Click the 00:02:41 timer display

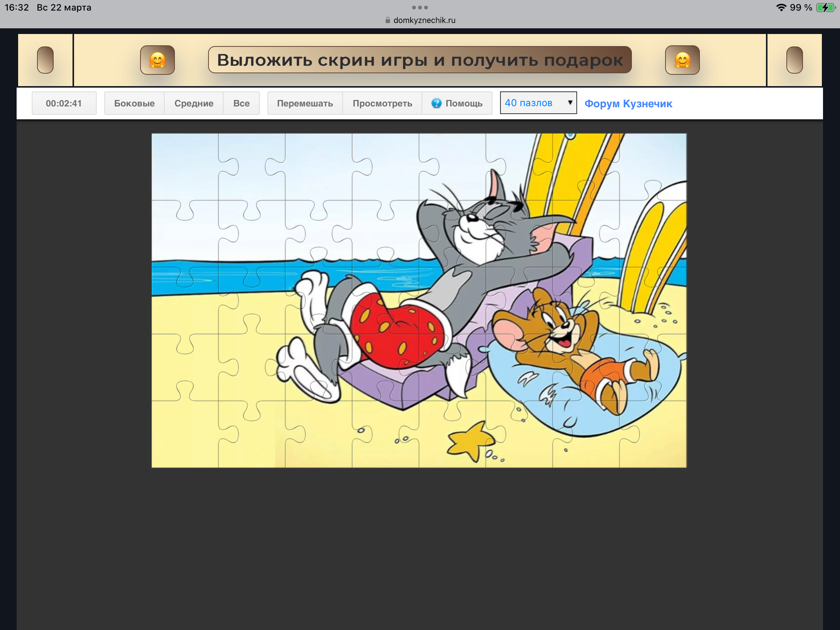64,103
